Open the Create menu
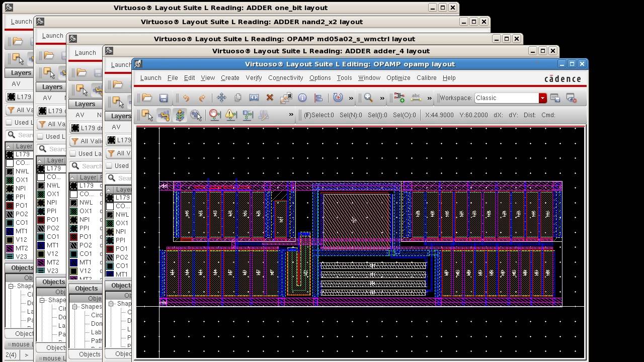 (x=230, y=78)
